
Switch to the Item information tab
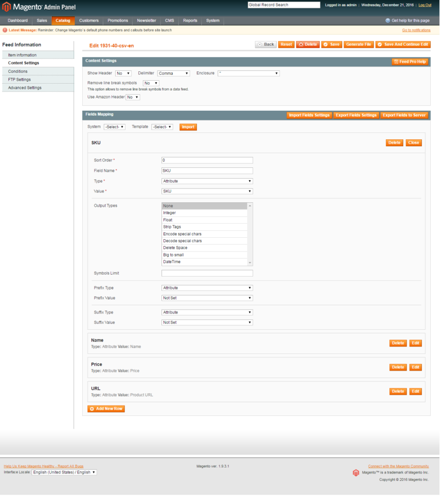(x=38, y=55)
